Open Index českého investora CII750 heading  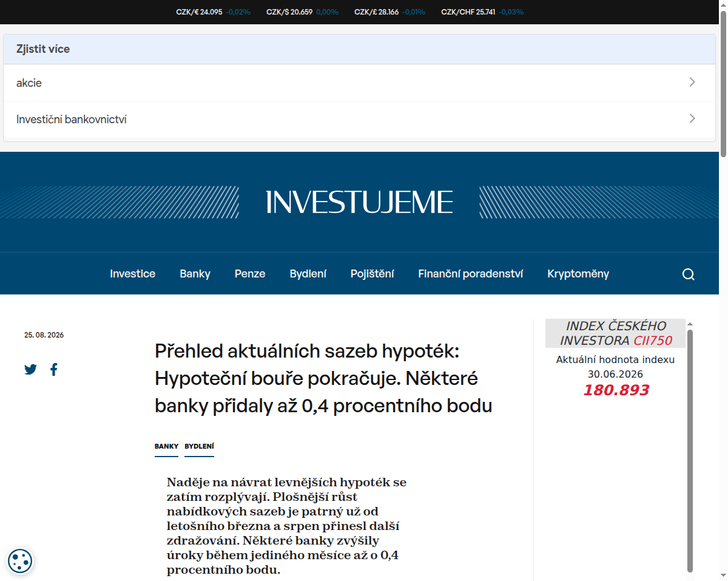615,333
